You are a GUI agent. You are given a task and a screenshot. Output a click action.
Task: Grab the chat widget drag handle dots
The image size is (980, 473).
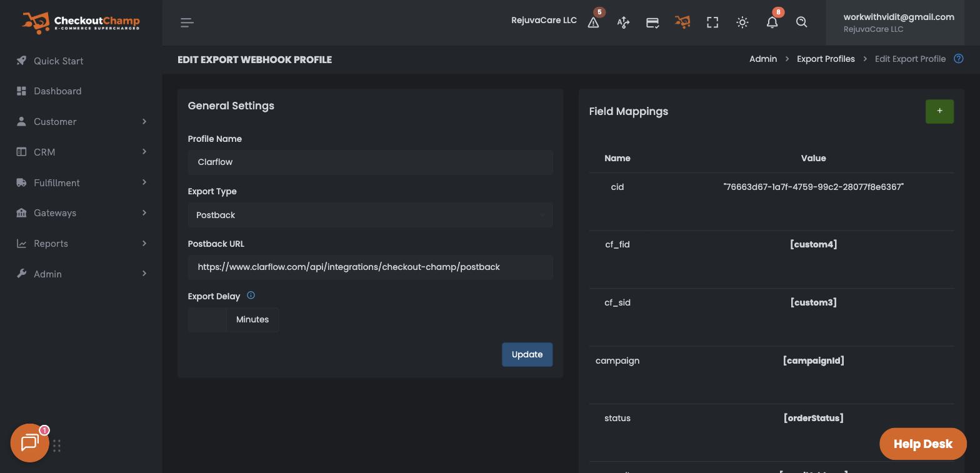click(57, 446)
